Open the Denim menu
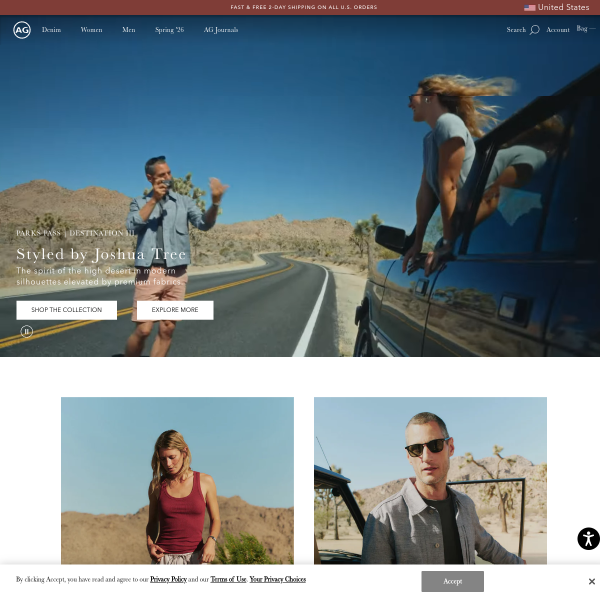The width and height of the screenshot is (600, 600). pyautogui.click(x=51, y=30)
